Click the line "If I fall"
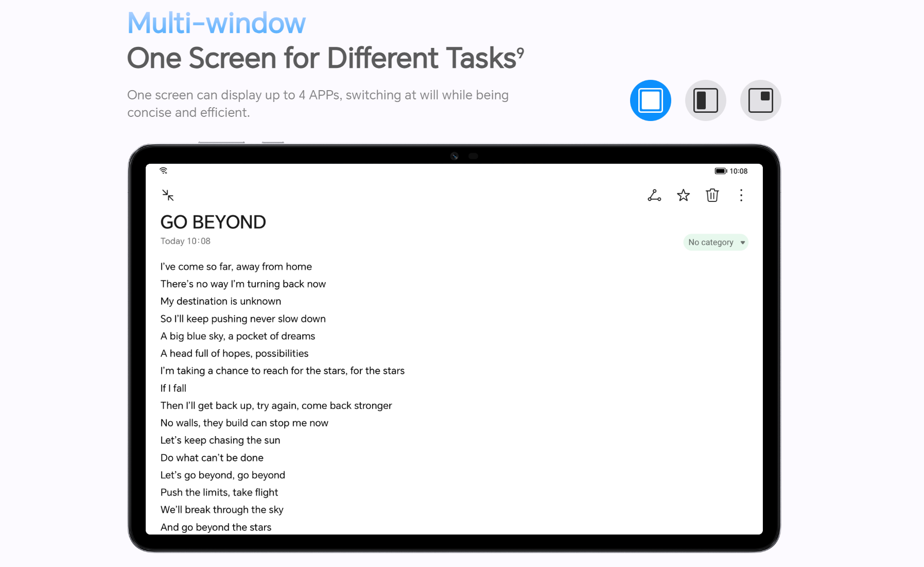Viewport: 924px width, 567px height. click(x=173, y=388)
